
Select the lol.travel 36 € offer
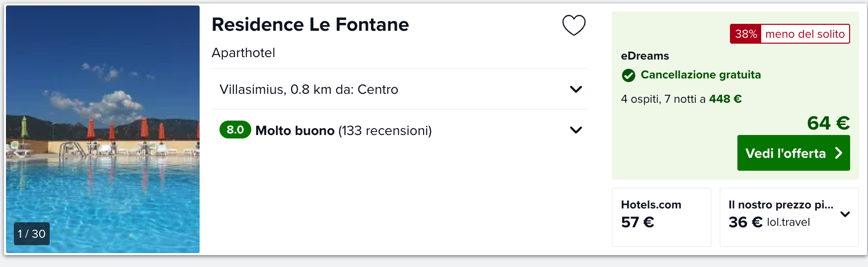(789, 217)
